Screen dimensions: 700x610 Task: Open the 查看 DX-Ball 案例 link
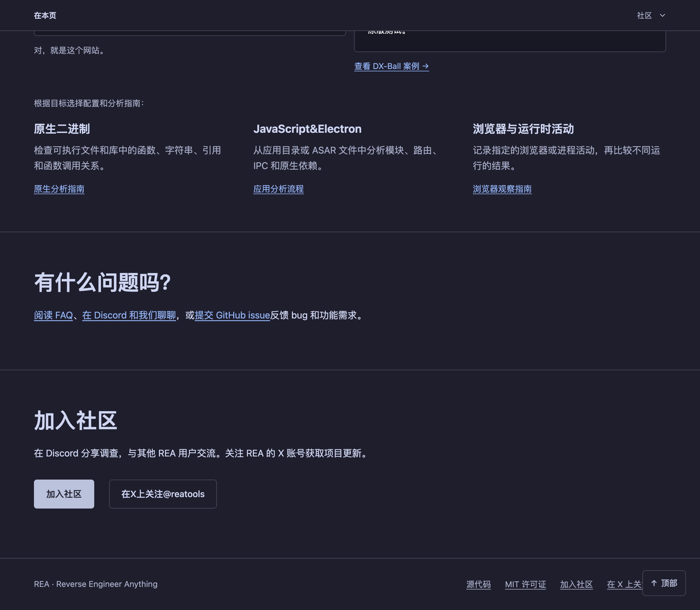[x=391, y=66]
